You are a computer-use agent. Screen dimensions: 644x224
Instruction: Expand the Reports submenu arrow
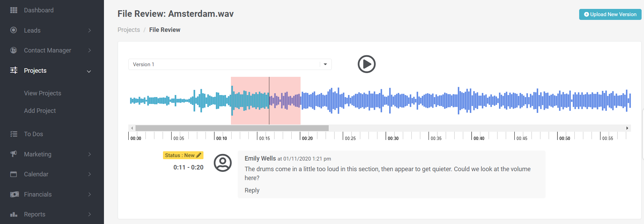(x=90, y=214)
